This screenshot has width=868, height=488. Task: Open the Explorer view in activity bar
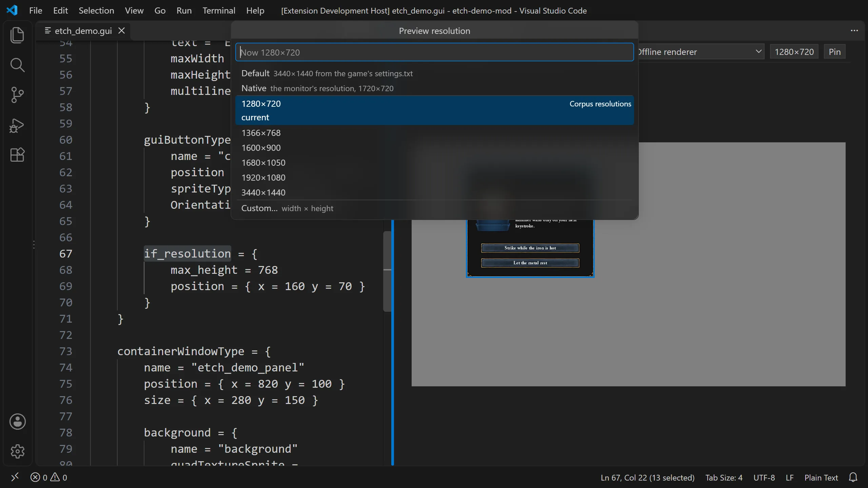coord(17,35)
